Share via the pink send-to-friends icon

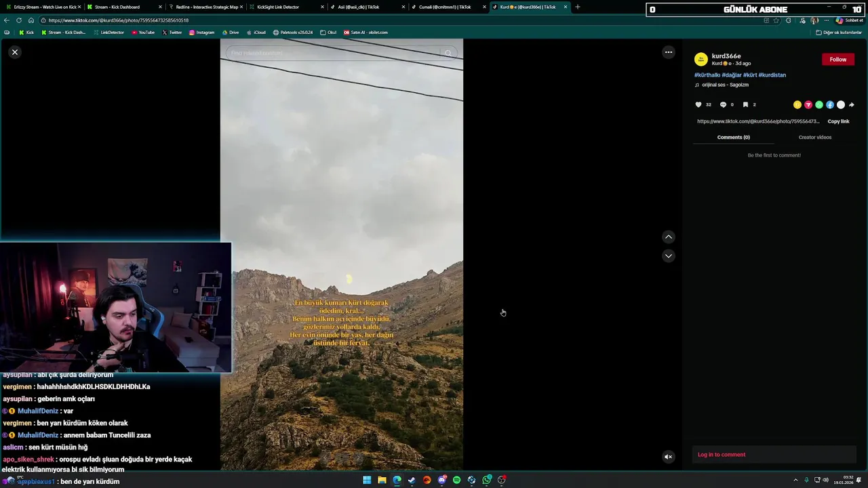[x=808, y=105]
